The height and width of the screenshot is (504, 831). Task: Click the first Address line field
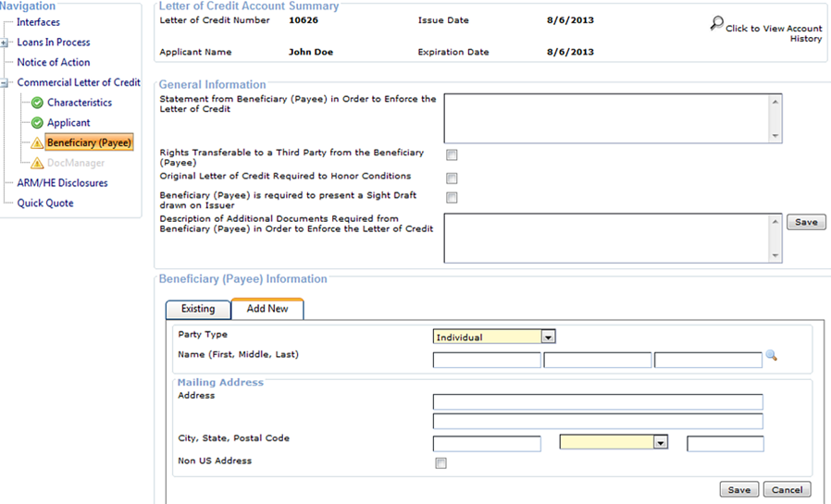[x=598, y=402]
